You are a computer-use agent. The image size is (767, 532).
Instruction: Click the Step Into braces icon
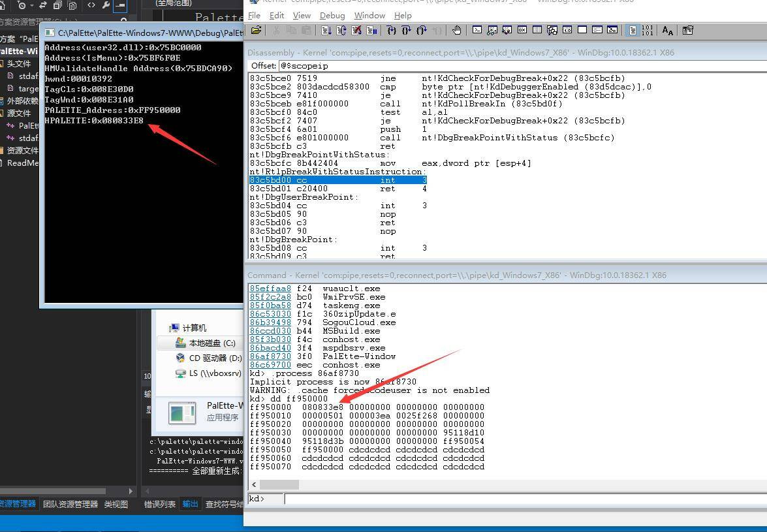point(391,30)
